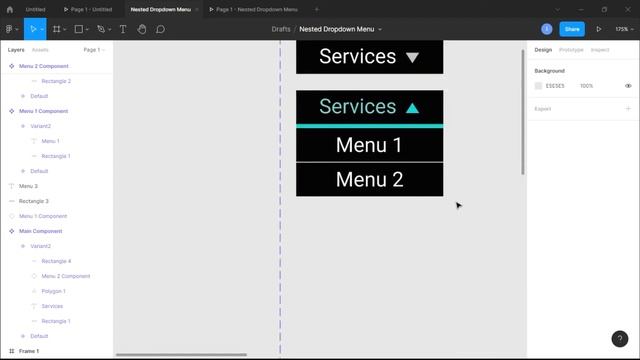Click the canvas horizontal scrollbar
The width and height of the screenshot is (640, 360).
pos(181,355)
